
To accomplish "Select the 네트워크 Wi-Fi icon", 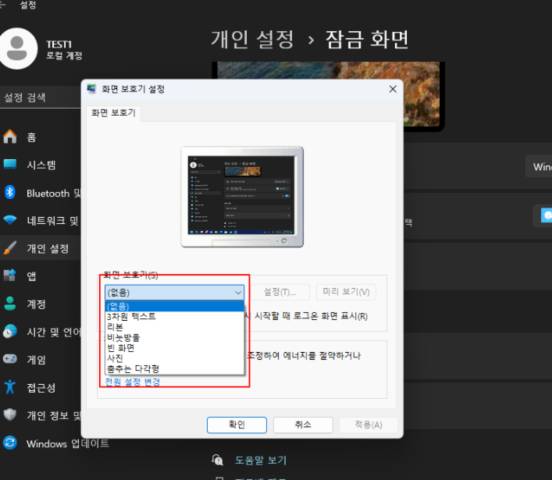I will tap(10, 220).
